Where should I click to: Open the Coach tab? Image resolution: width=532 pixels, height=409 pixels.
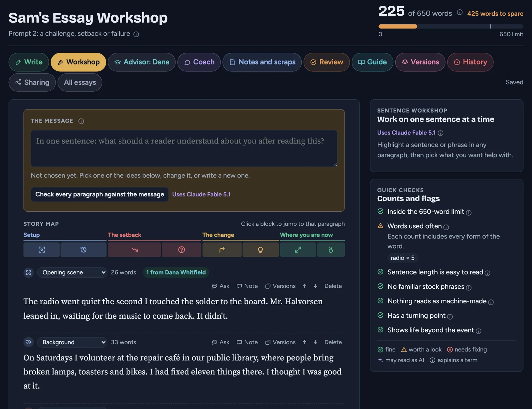pos(199,62)
